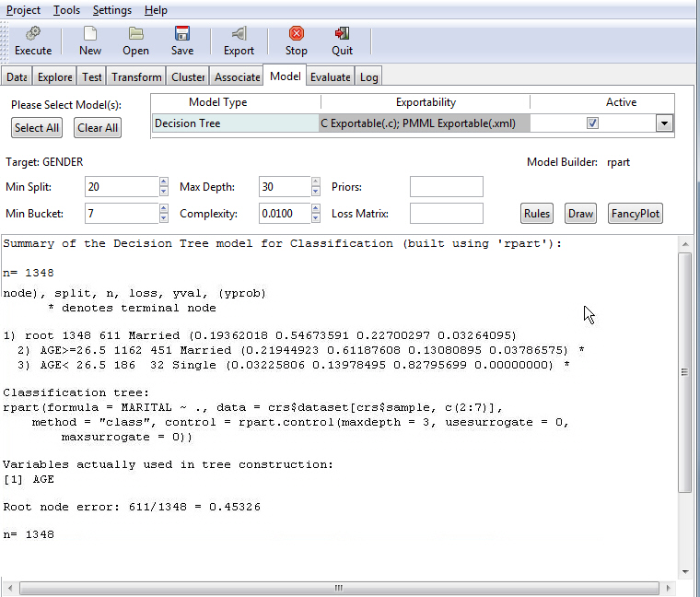The height and width of the screenshot is (597, 700).
Task: Click the Exportability column header
Action: 426,102
